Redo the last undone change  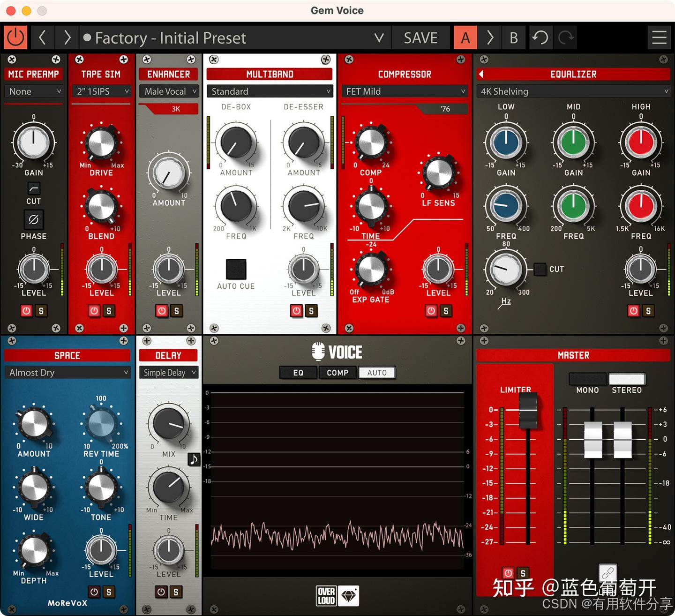tap(566, 38)
